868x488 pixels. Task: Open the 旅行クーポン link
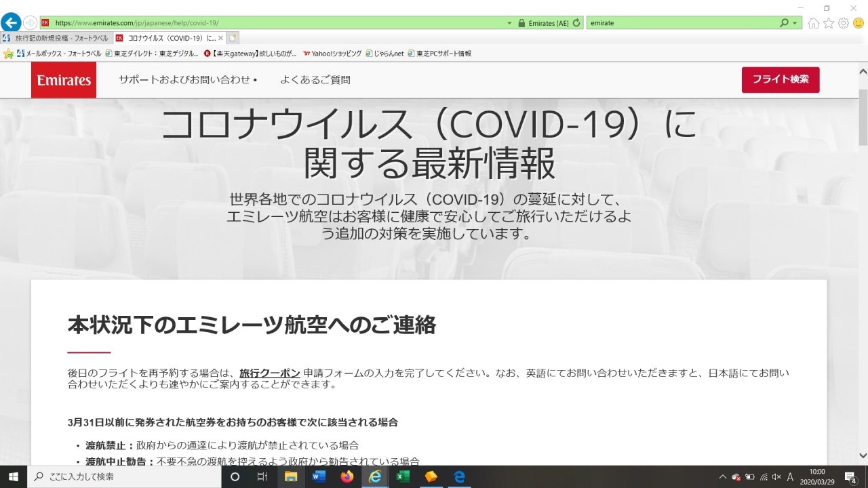pyautogui.click(x=270, y=373)
